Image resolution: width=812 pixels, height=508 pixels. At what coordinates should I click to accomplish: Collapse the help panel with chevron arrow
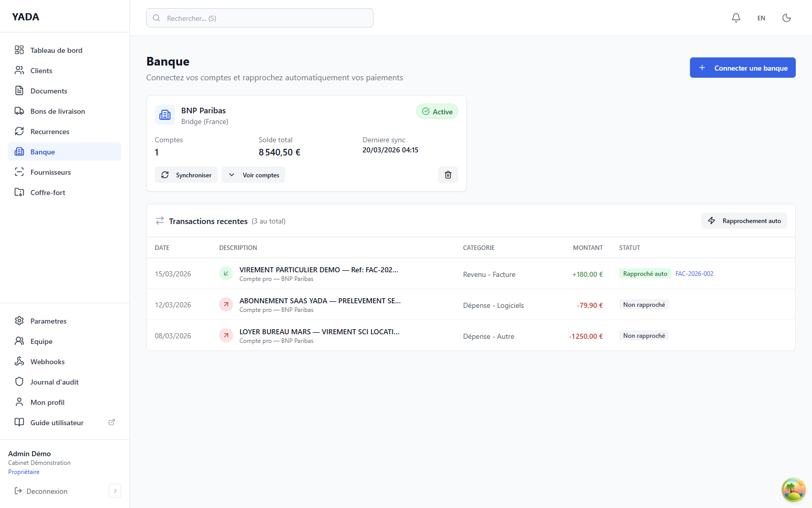[115, 491]
